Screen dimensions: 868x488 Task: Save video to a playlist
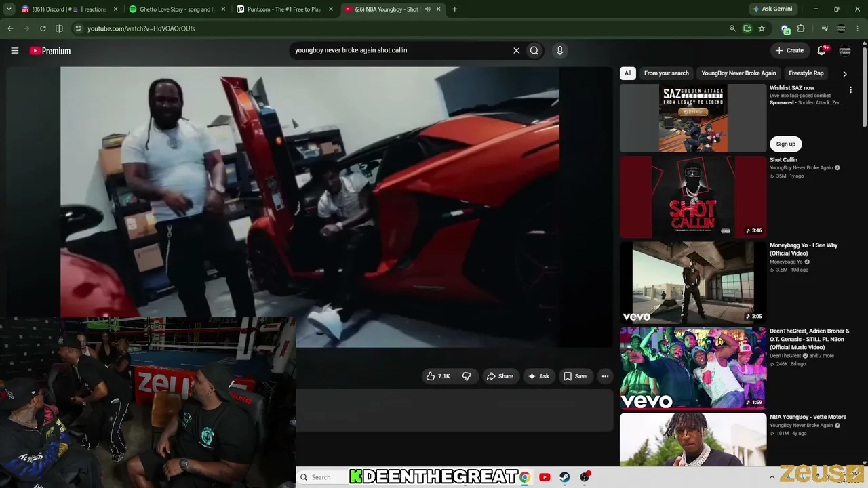576,376
